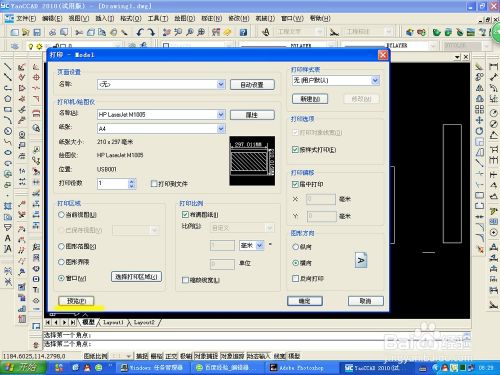Switch to the Layout1 tab
This screenshot has height=375, width=500.
click(x=113, y=322)
